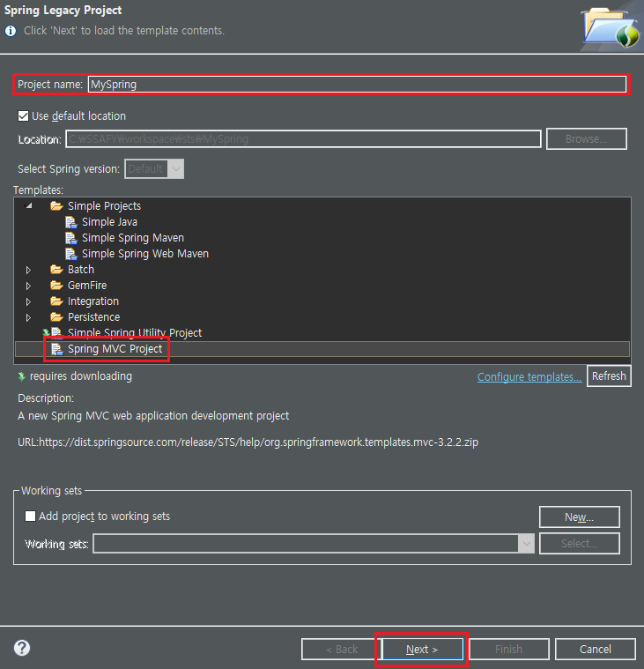Click the template URL text
Viewport: 644px width, 669px height.
point(248,442)
